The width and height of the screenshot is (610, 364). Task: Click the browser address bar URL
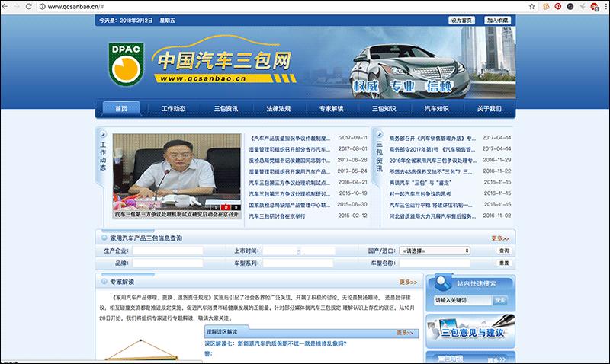point(75,7)
